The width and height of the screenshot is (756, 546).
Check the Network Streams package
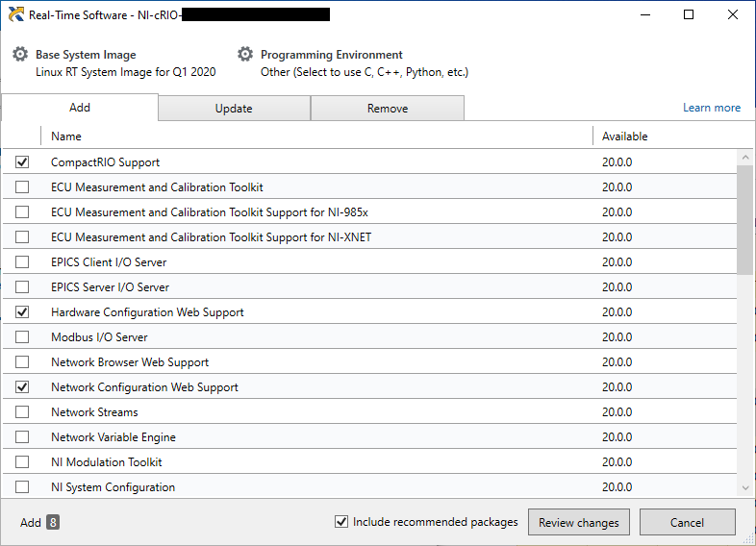[22, 412]
